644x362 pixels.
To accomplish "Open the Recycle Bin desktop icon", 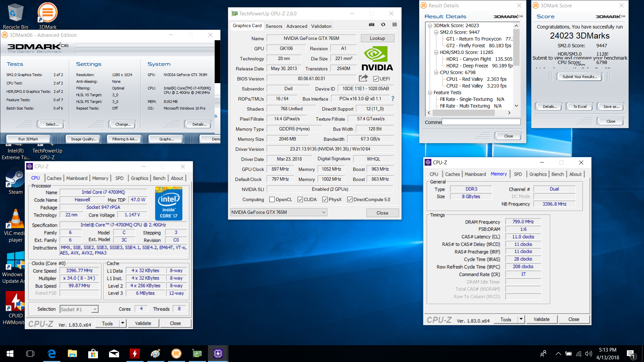I will tap(15, 15).
